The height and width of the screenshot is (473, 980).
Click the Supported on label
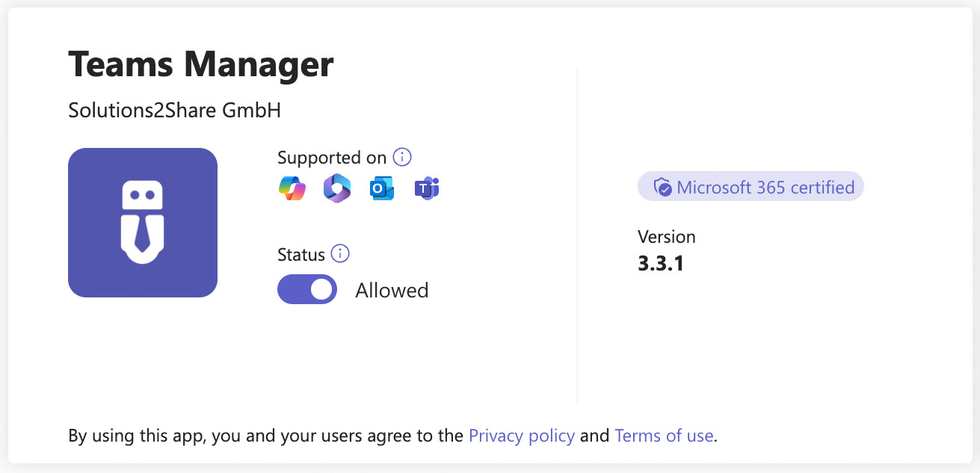click(332, 158)
